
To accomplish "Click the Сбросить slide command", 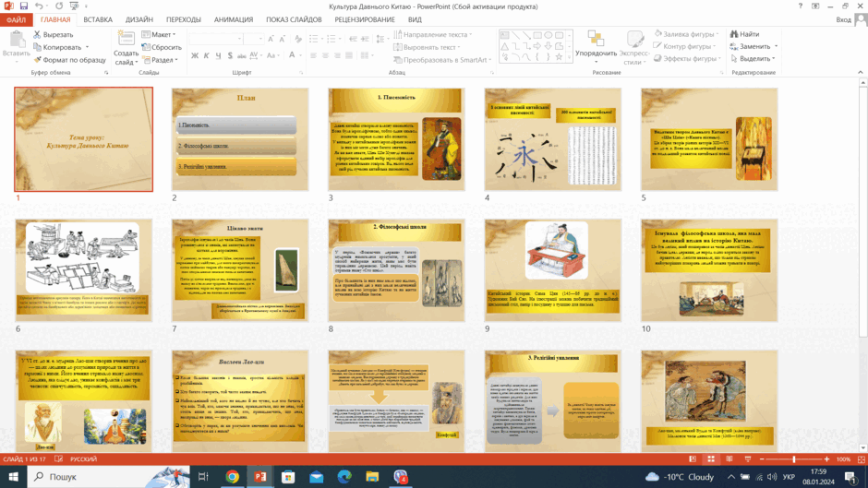I will pos(162,47).
